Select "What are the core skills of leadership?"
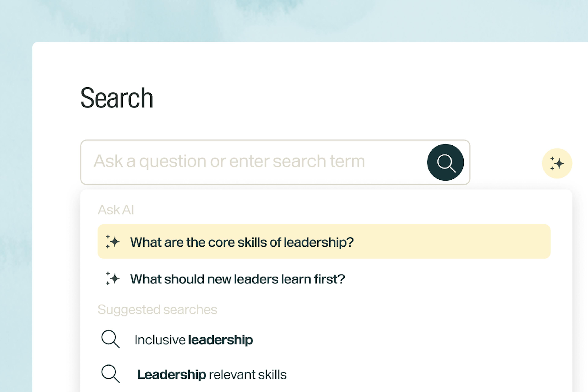This screenshot has height=392, width=588. [242, 242]
